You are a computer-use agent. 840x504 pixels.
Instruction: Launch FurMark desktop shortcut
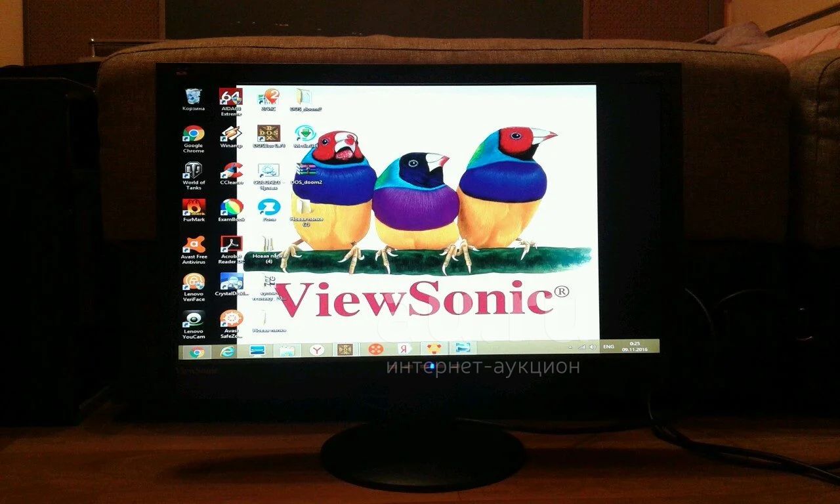[x=194, y=211]
